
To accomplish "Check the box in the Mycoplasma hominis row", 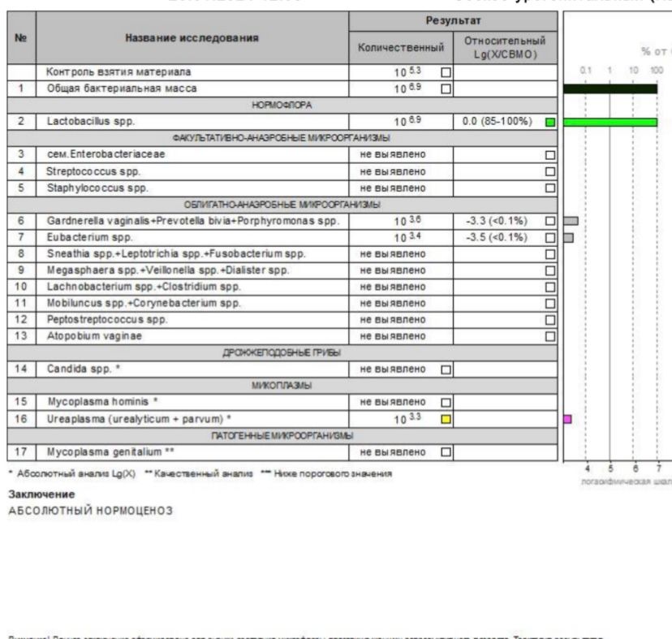I will point(446,402).
